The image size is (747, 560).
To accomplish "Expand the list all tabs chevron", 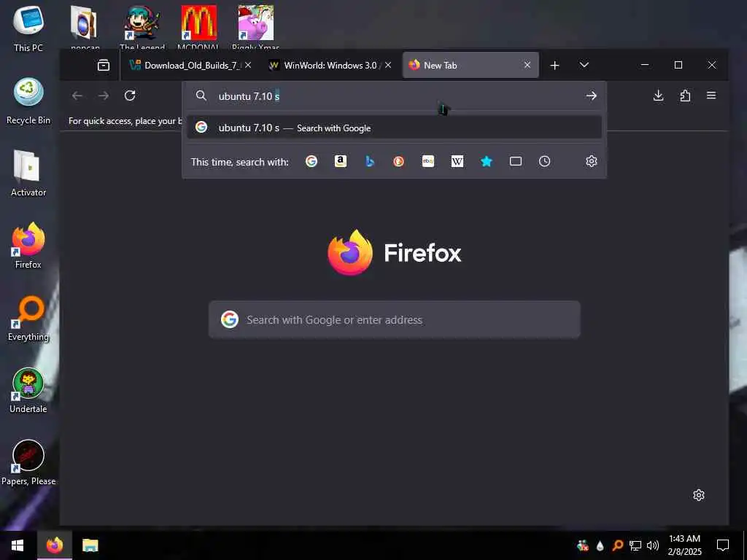I will (584, 65).
